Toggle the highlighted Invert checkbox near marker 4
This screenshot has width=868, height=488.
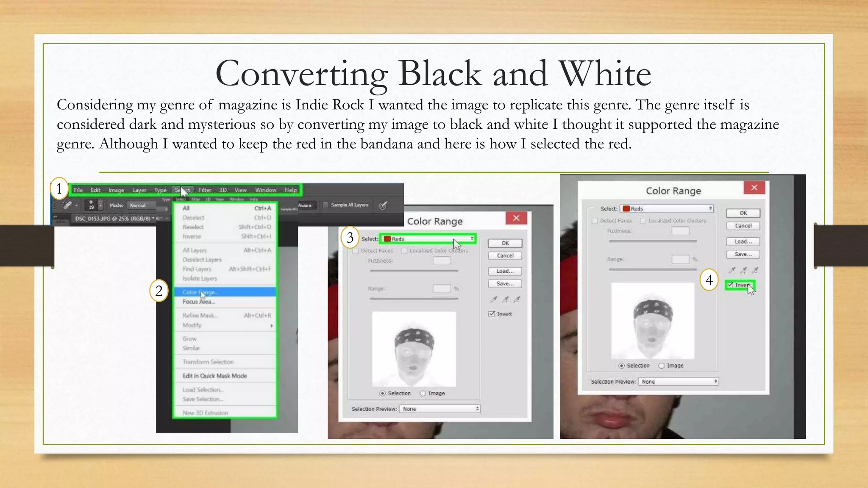[731, 285]
